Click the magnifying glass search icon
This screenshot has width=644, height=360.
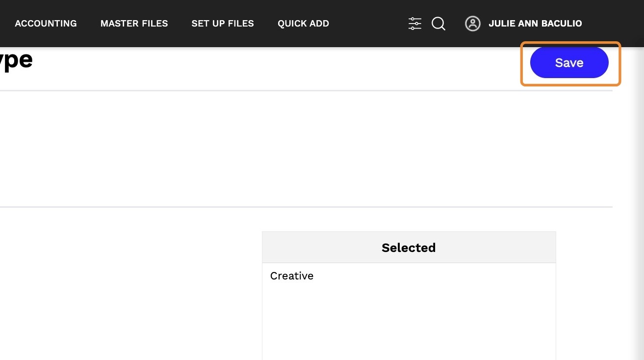click(438, 24)
